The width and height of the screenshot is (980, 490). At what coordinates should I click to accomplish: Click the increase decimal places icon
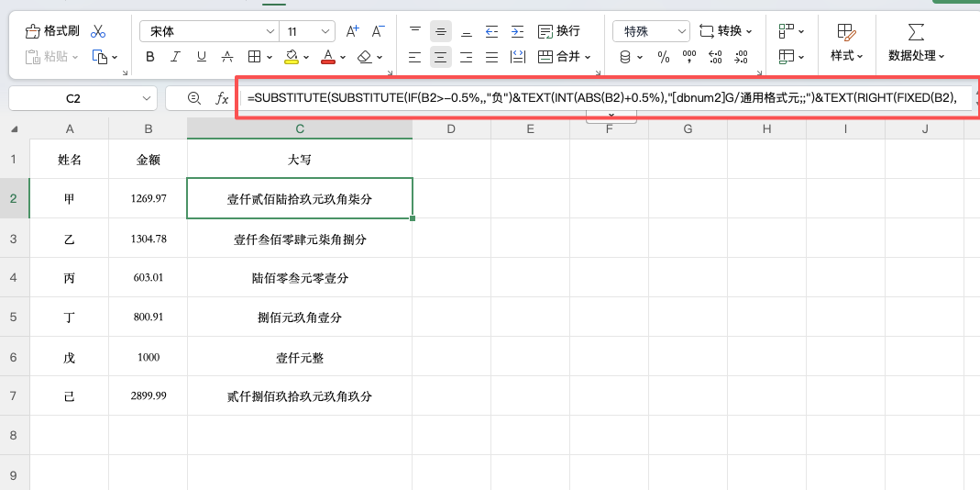pyautogui.click(x=716, y=58)
